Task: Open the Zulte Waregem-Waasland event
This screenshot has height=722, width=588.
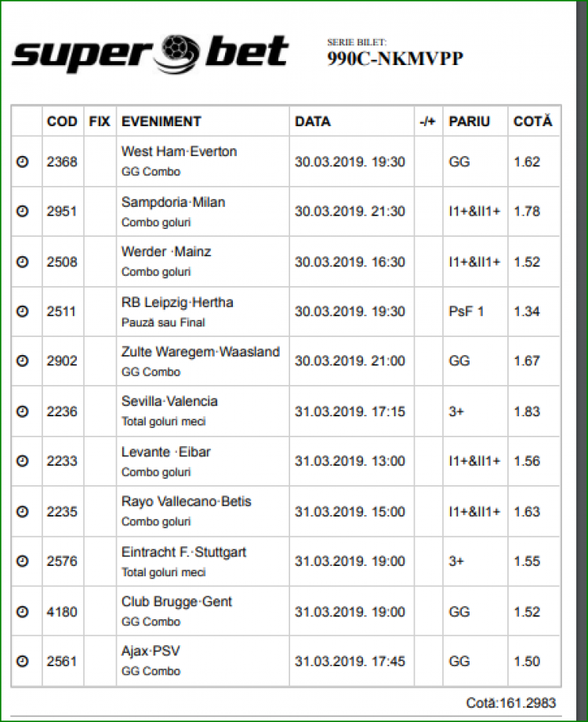Action: pos(200,352)
